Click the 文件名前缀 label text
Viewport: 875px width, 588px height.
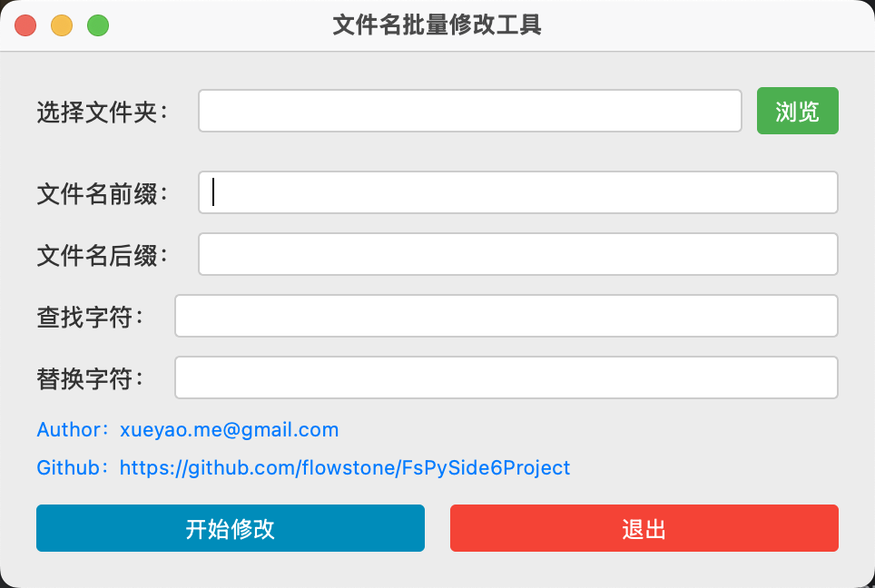click(102, 194)
